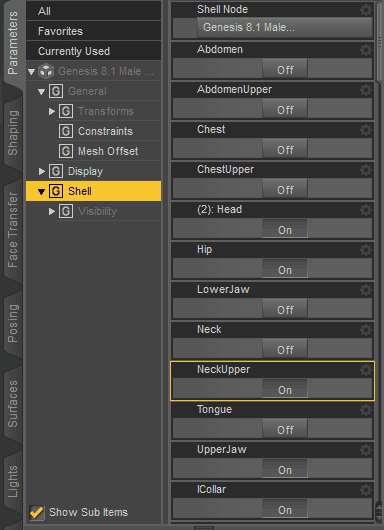Open settings gear for Chest property
Screen dimensions: 384x530
[366, 130]
